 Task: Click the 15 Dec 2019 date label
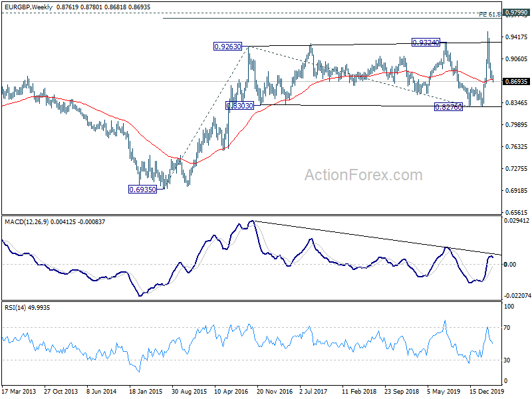[x=487, y=391]
